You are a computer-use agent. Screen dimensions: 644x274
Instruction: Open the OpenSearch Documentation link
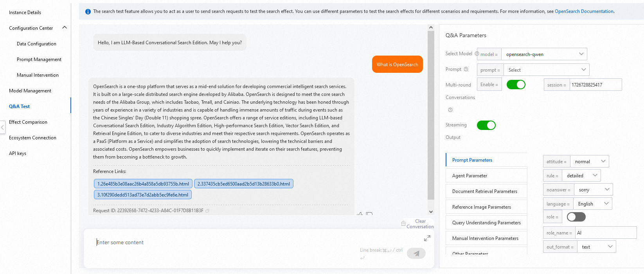click(x=584, y=11)
